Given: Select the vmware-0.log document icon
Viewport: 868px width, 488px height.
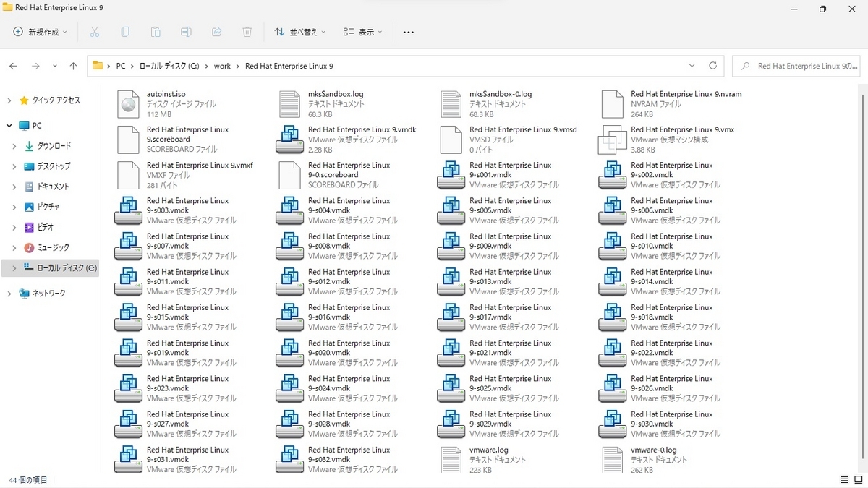Looking at the screenshot, I should [x=612, y=460].
